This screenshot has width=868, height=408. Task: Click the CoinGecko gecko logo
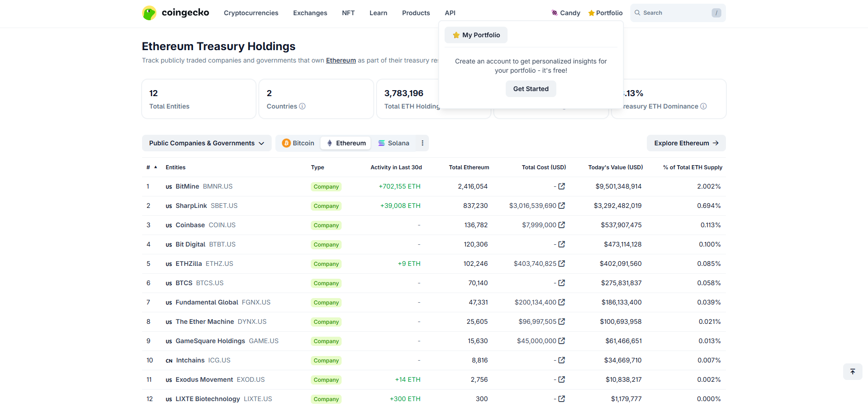pos(149,13)
